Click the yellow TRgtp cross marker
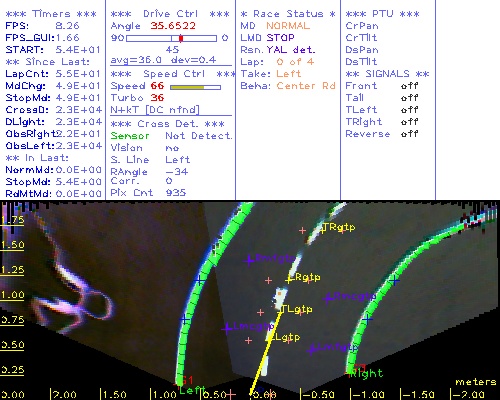Screen dimensions: 500x400 (323, 230)
